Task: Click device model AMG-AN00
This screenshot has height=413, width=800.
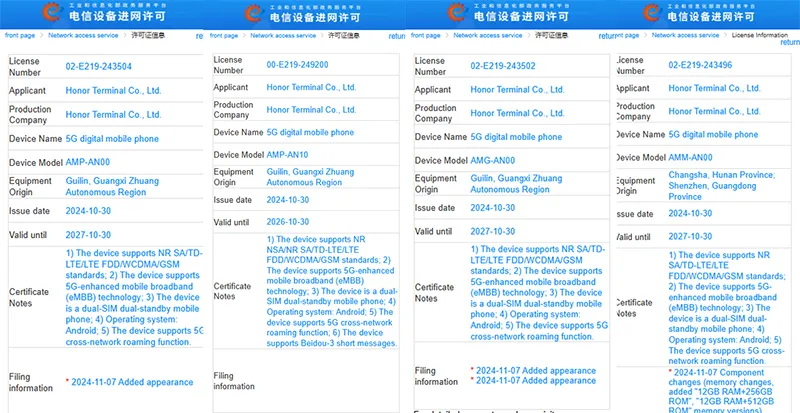Action: pyautogui.click(x=492, y=160)
